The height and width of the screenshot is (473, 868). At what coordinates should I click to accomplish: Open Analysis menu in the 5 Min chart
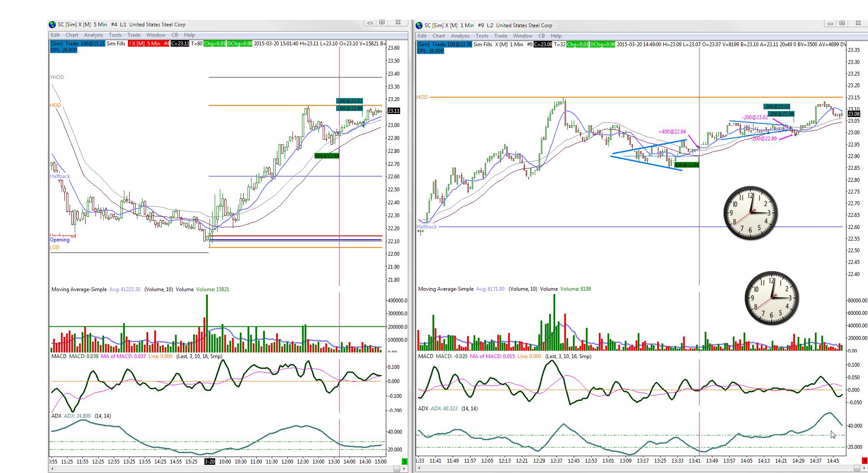point(93,35)
